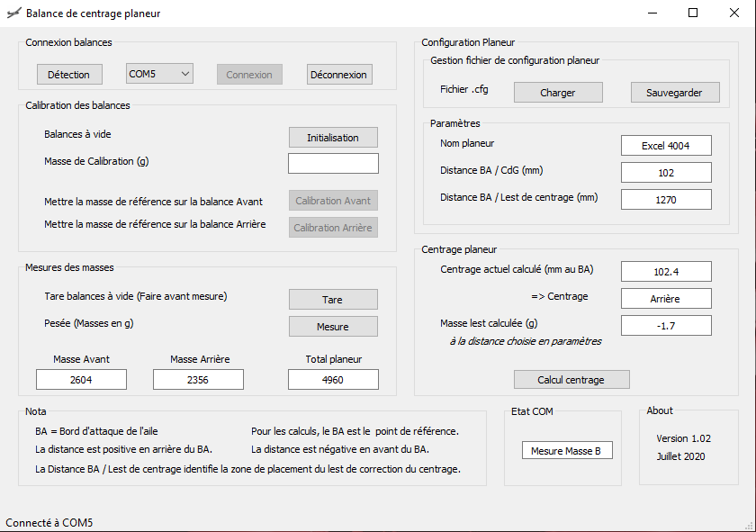Click the Calibration Avant button

[x=333, y=201]
